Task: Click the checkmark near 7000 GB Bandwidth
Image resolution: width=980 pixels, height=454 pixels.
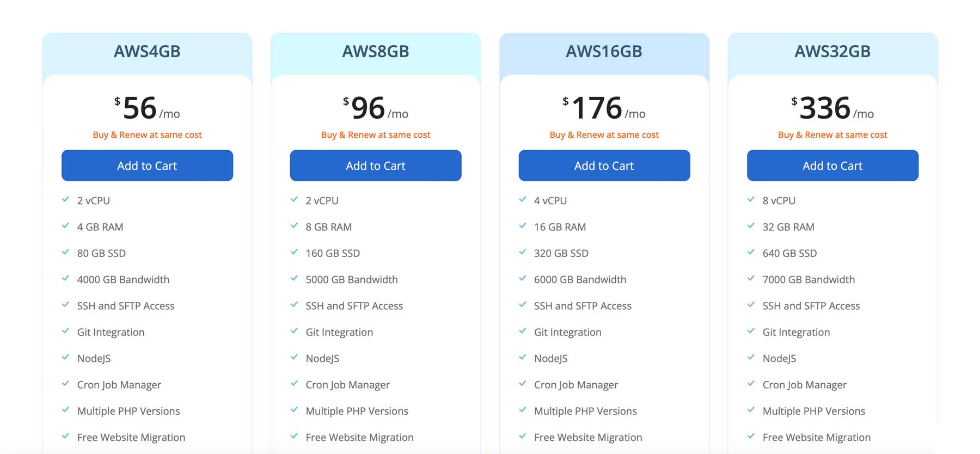Action: pos(750,279)
